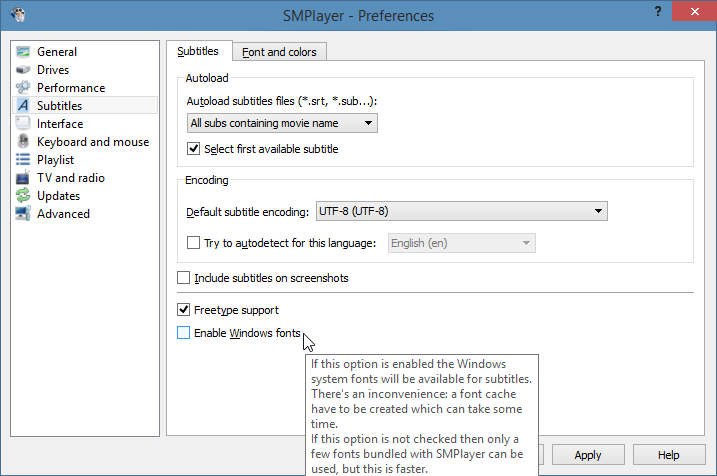Click the Interface section icon
Image resolution: width=717 pixels, height=476 pixels.
[23, 124]
